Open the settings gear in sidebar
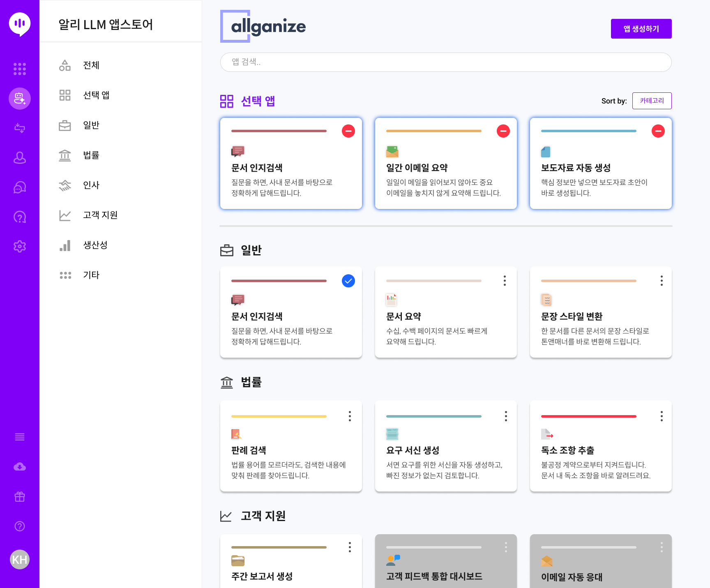Screen dimensions: 710x588 (20, 246)
